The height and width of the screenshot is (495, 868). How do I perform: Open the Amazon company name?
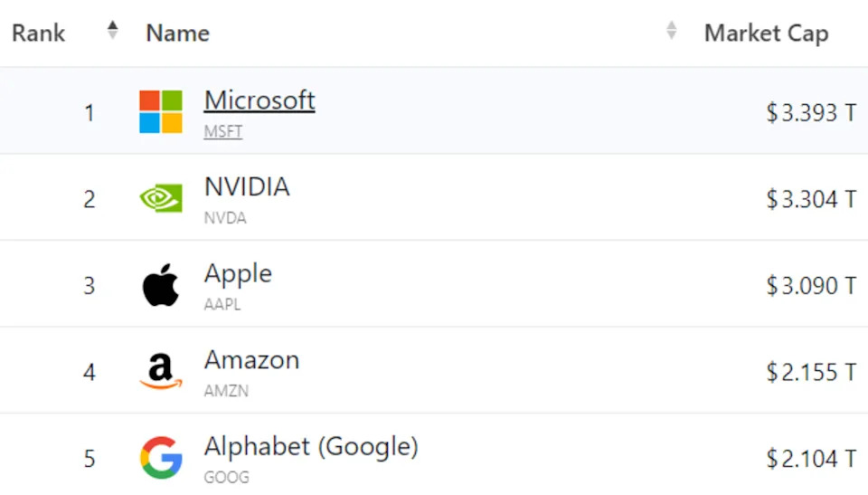tap(252, 360)
